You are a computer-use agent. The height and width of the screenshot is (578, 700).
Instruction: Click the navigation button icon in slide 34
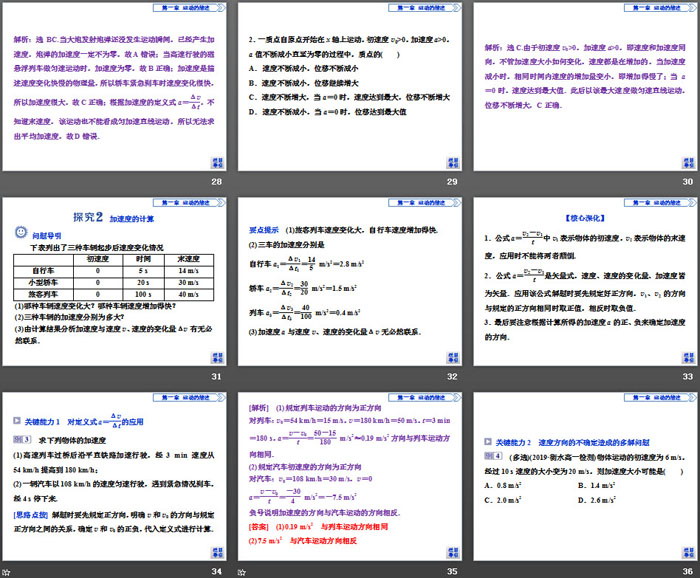(217, 552)
